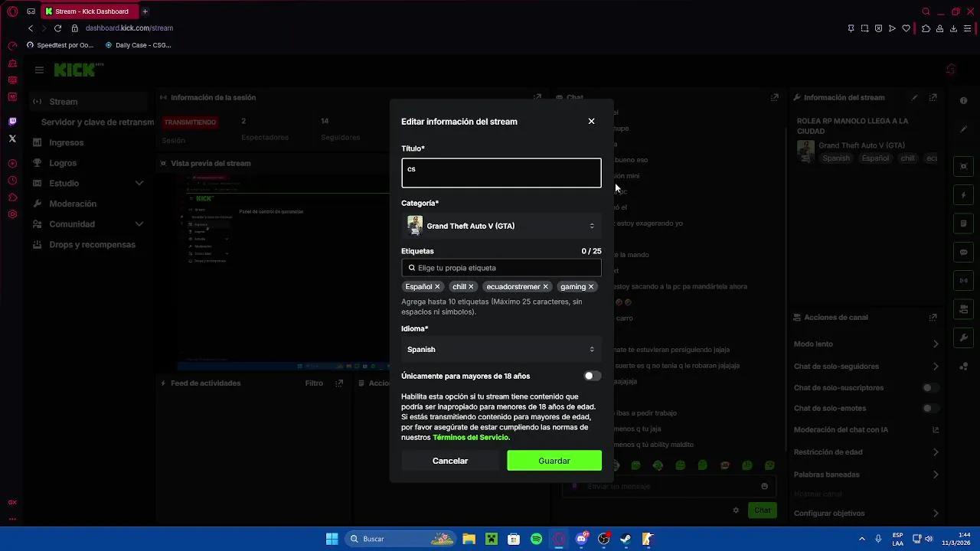The image size is (980, 551).
Task: Open Steam from the Windows taskbar
Action: (626, 539)
